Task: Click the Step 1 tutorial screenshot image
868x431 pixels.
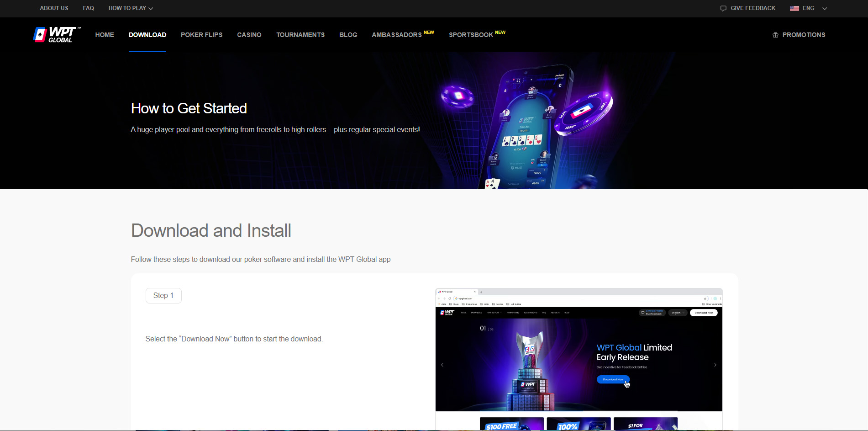Action: click(579, 359)
